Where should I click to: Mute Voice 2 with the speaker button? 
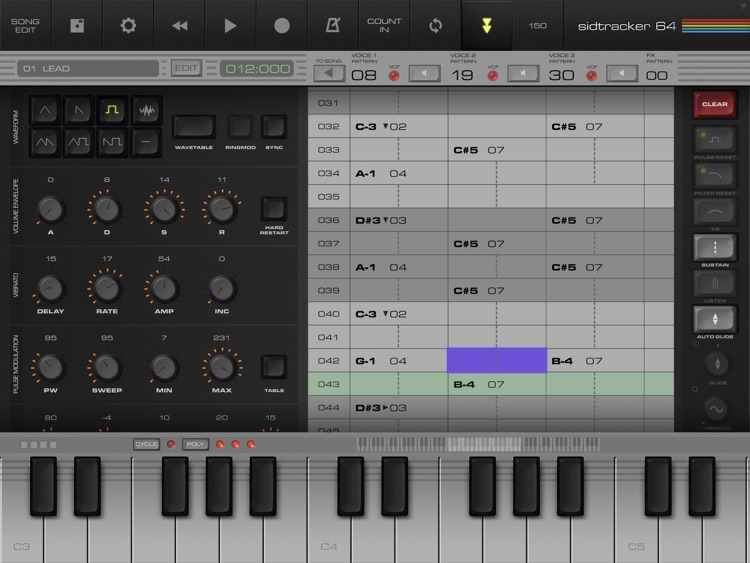(523, 73)
